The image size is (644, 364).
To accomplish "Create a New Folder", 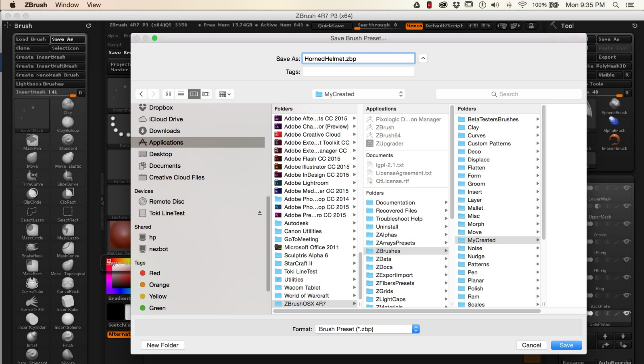I will pyautogui.click(x=163, y=345).
